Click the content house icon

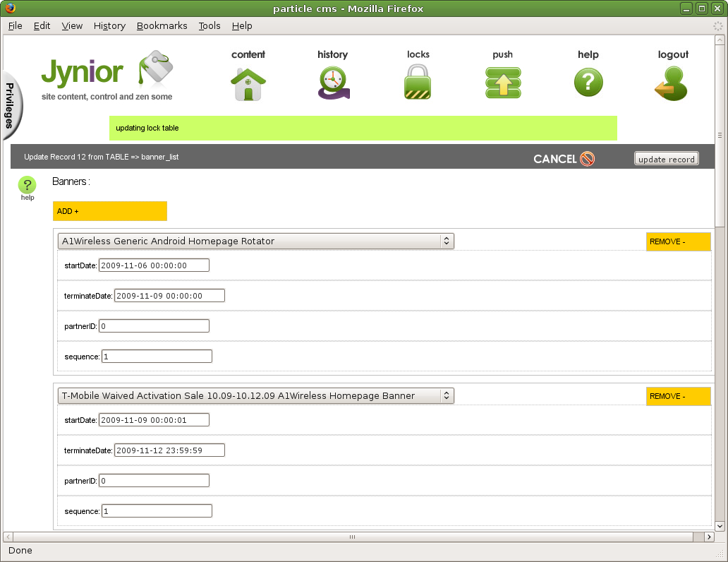click(248, 84)
